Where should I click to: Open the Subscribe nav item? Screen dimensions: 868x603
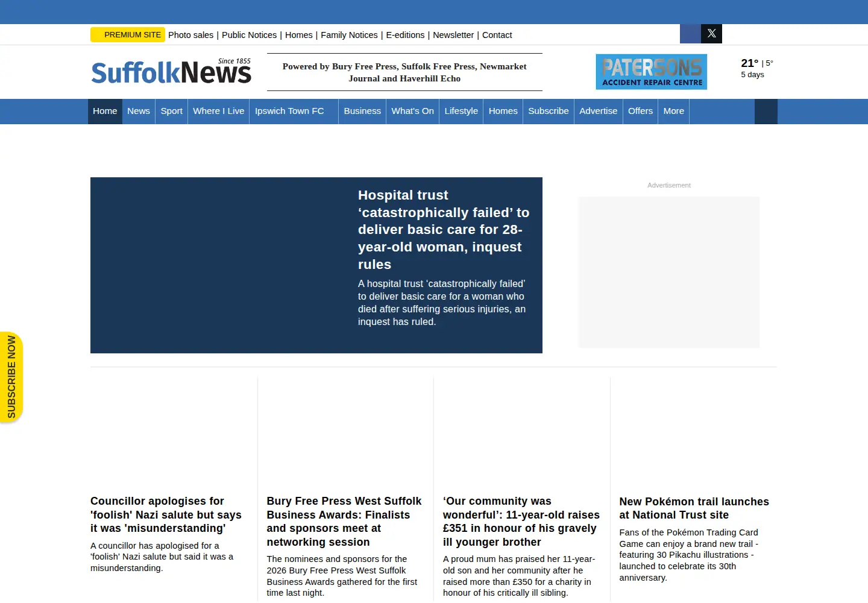(x=549, y=112)
